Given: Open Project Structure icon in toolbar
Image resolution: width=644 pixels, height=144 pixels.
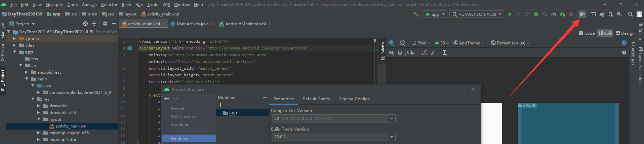Looking at the screenshot, I should pyautogui.click(x=582, y=14).
